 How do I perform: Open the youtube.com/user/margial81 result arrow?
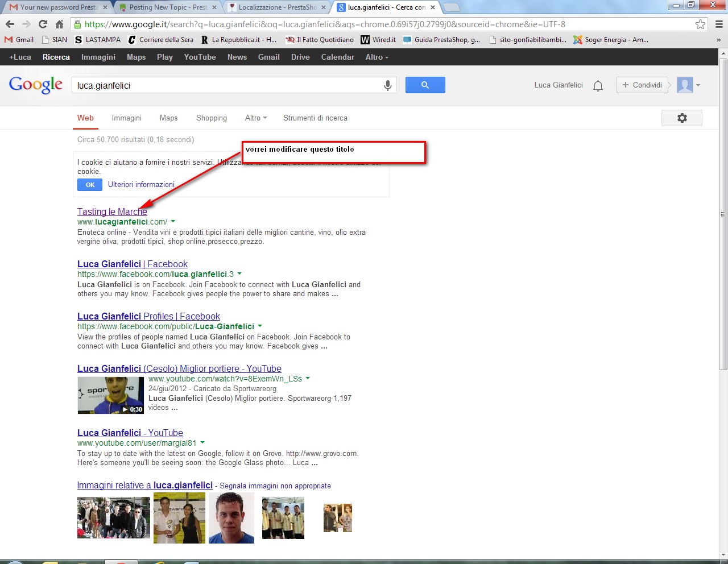tap(202, 443)
